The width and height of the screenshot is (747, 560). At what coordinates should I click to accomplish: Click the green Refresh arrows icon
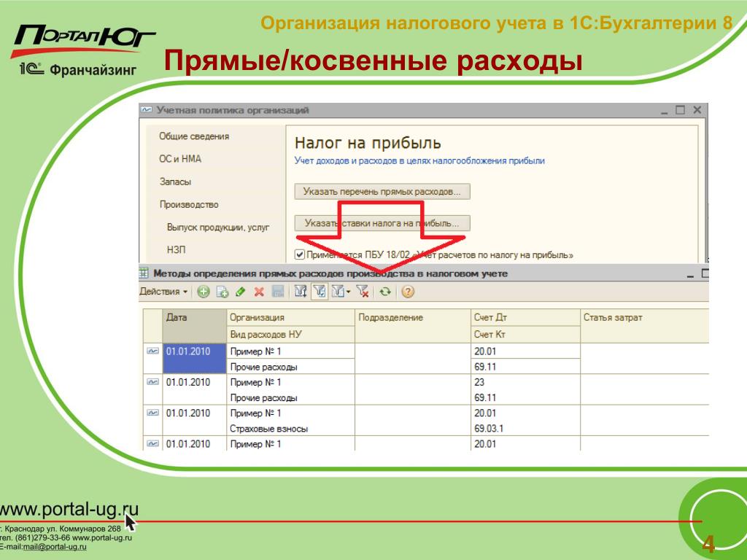click(385, 292)
